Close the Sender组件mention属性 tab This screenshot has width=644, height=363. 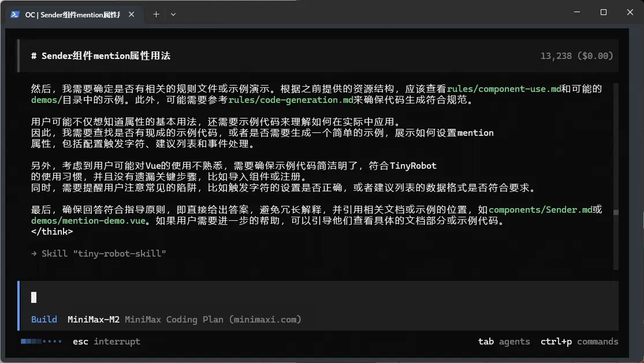tap(131, 14)
